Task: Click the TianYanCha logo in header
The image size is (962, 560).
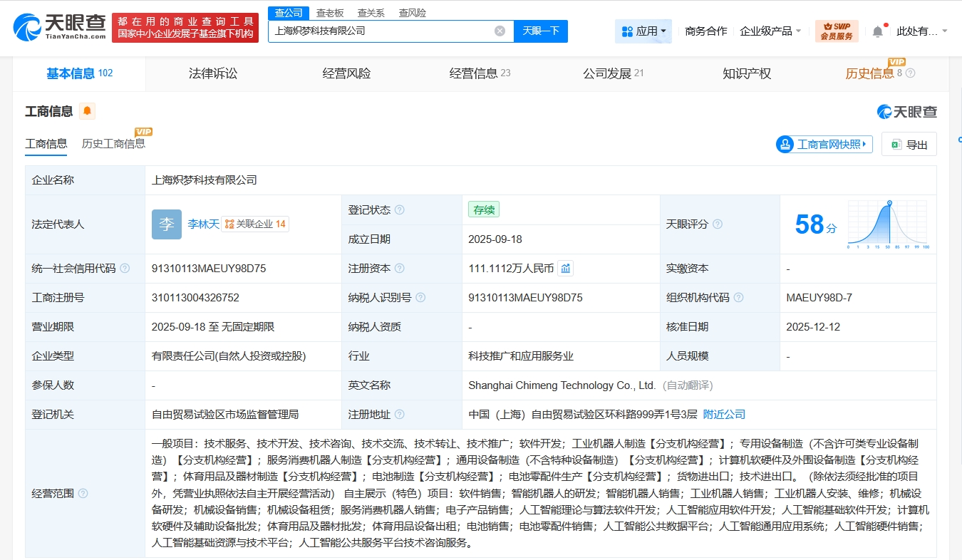Action: point(61,27)
